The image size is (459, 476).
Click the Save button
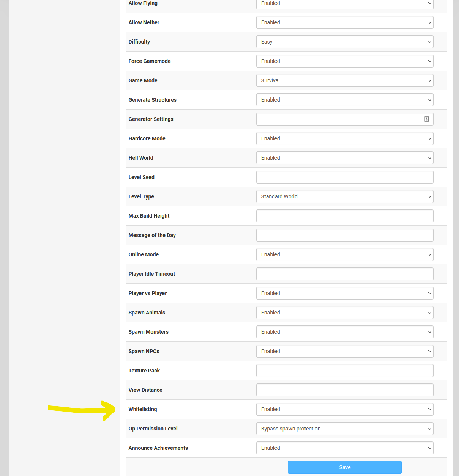344,467
